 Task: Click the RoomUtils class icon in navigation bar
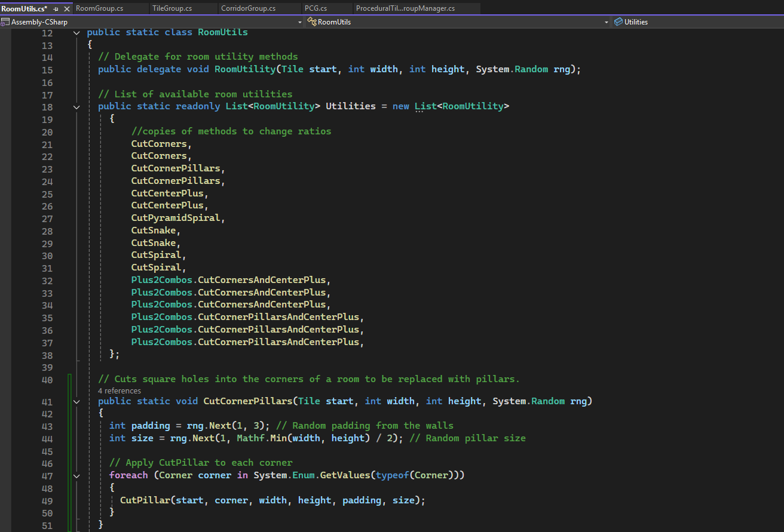[311, 22]
